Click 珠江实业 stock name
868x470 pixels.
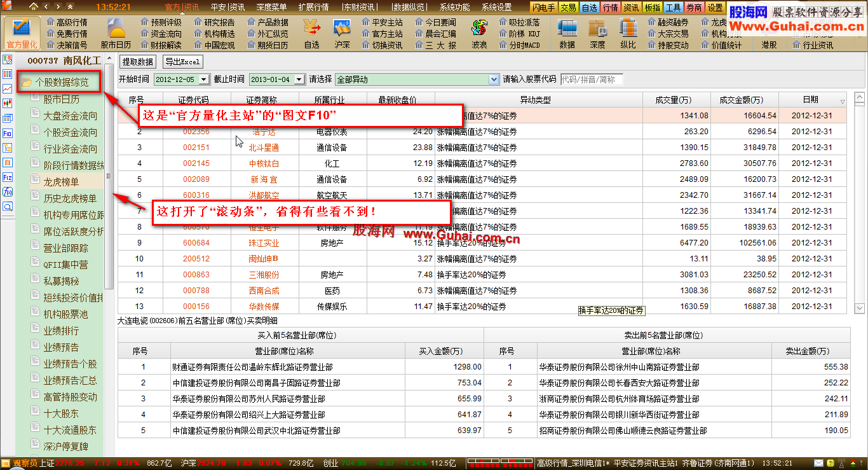coord(264,243)
